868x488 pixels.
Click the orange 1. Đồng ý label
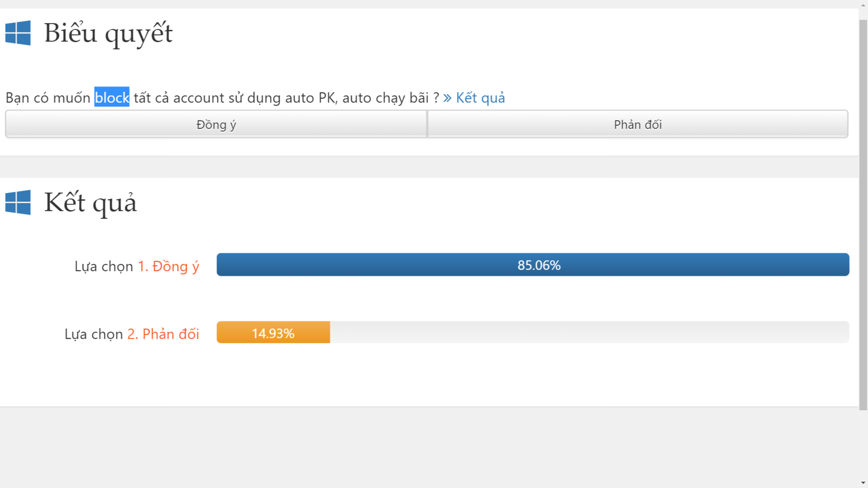(168, 266)
